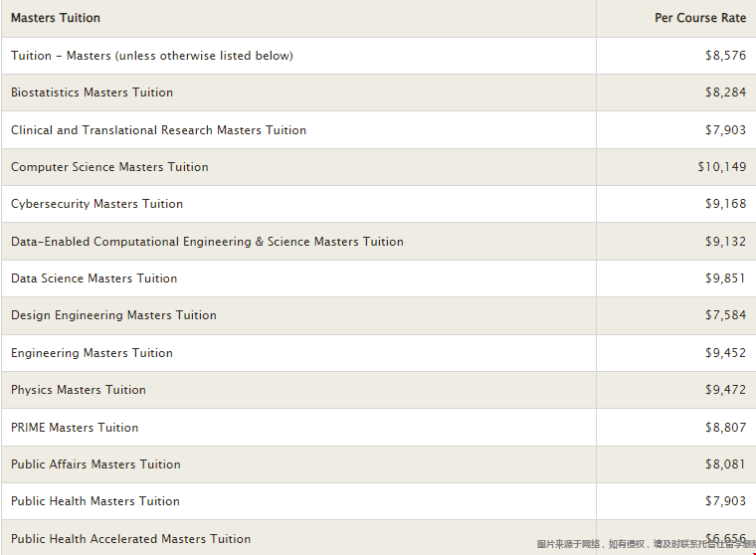Select the Biostatistics Masters Tuition row
This screenshot has width=756, height=555.
92,92
